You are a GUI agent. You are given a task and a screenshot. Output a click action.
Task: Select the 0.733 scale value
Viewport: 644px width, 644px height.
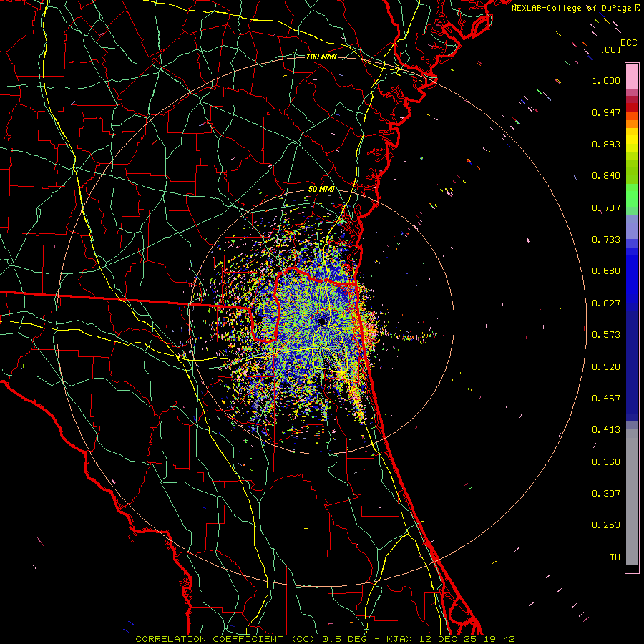pyautogui.click(x=606, y=240)
